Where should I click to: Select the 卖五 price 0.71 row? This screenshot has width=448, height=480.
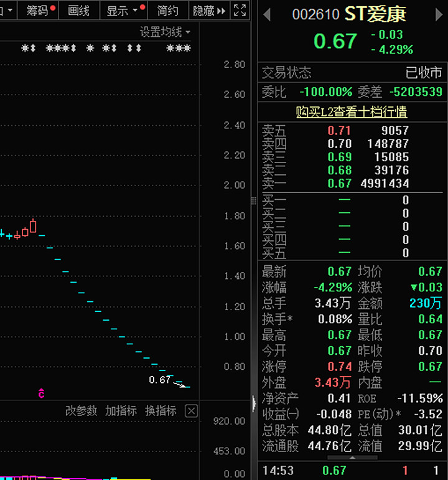(352, 131)
